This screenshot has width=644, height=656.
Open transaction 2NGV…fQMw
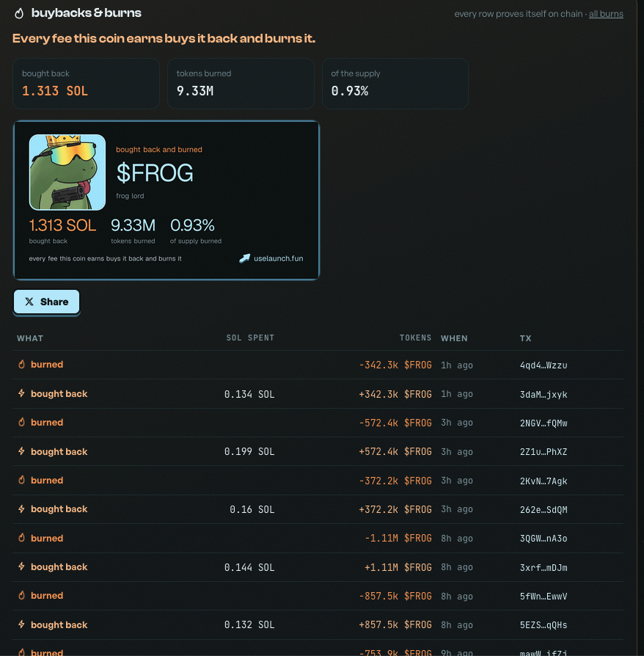544,423
